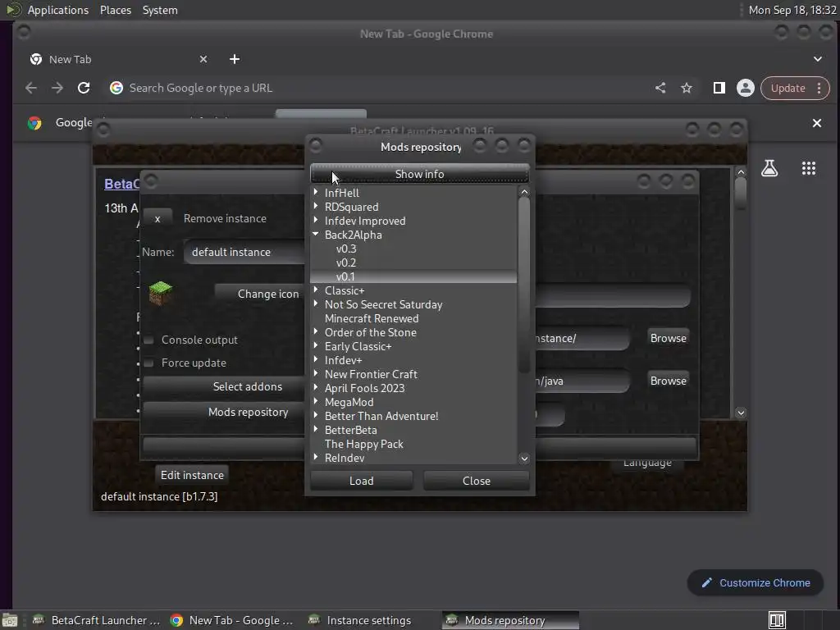Click show desktop icon in taskbar

coord(10,621)
